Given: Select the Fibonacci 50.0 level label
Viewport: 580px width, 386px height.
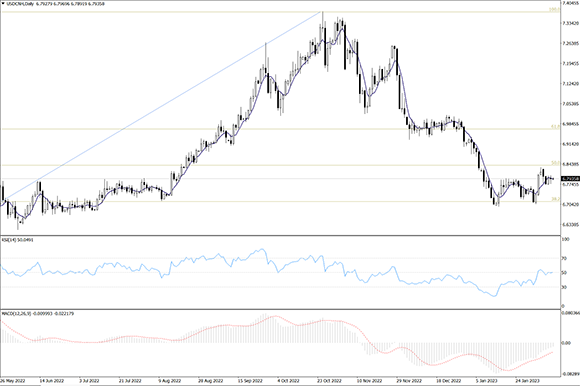Looking at the screenshot, I should [555, 163].
